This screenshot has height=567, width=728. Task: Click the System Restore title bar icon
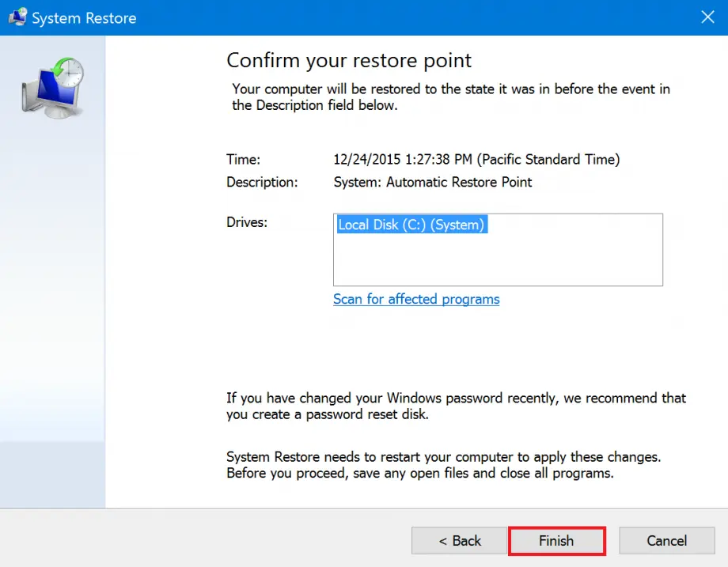point(17,17)
